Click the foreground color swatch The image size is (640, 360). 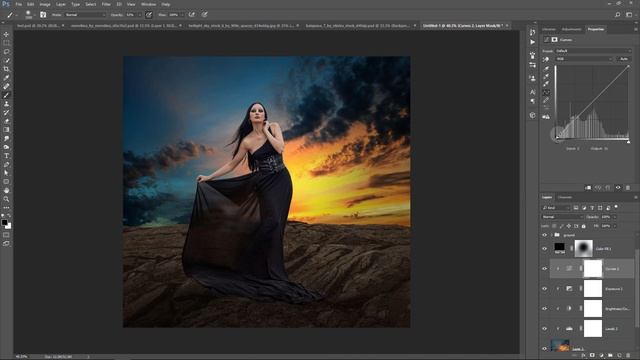(x=4, y=222)
